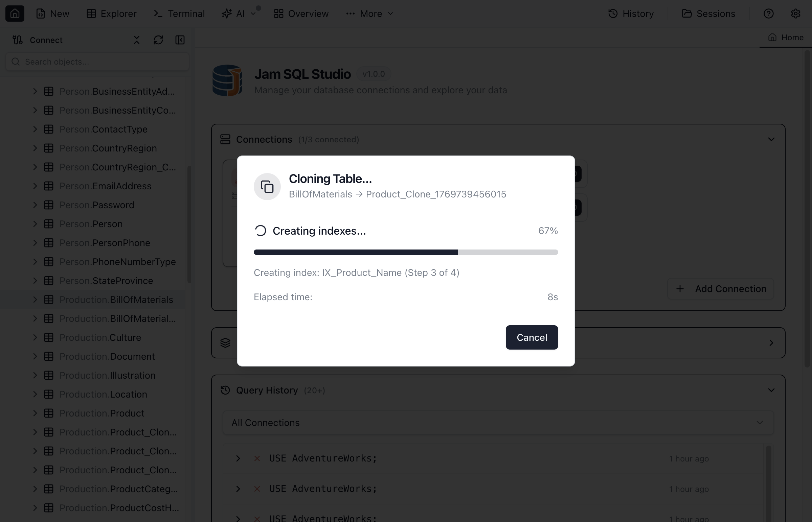This screenshot has width=812, height=522.
Task: Collapse the Connections section chevron
Action: coord(771,139)
